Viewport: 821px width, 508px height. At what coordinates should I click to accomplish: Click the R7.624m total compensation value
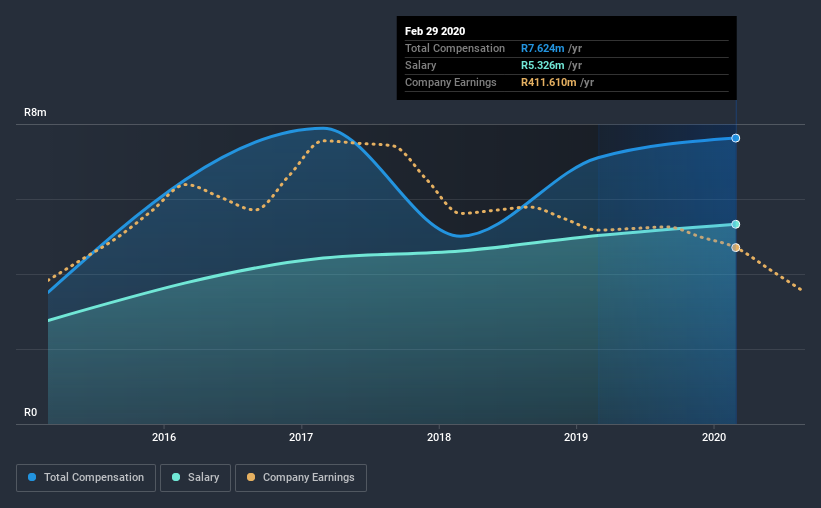click(x=542, y=49)
